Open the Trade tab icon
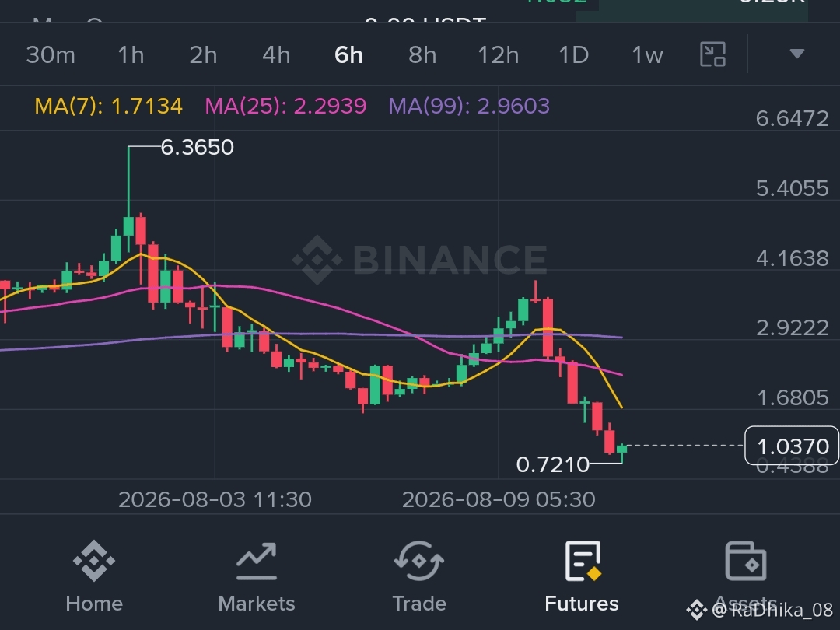Screen dimensions: 840x630 (x=419, y=561)
